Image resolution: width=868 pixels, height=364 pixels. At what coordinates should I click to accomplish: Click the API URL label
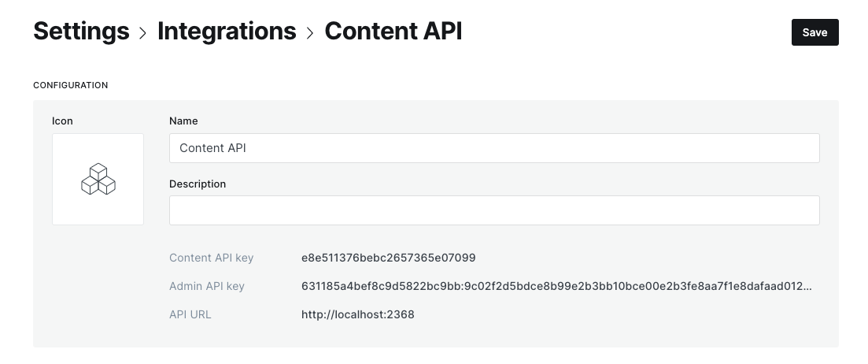190,314
